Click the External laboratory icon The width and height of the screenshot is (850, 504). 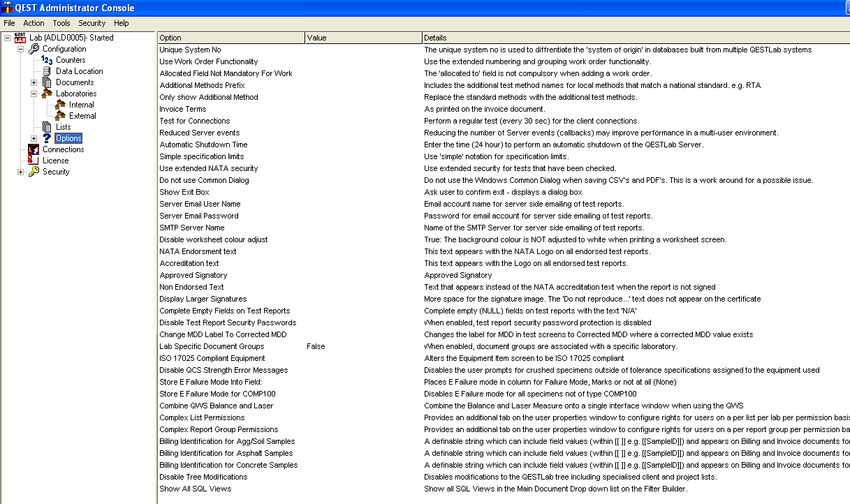coord(60,116)
